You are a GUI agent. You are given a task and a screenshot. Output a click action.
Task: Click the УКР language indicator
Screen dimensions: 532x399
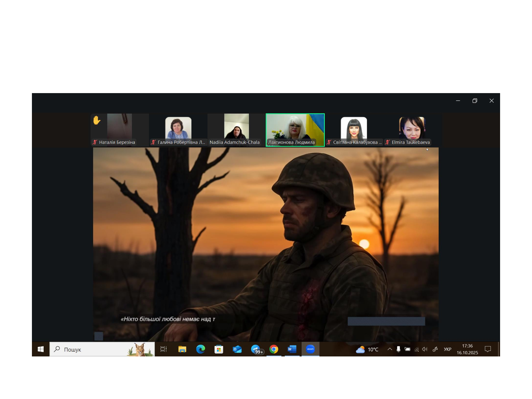[447, 349]
